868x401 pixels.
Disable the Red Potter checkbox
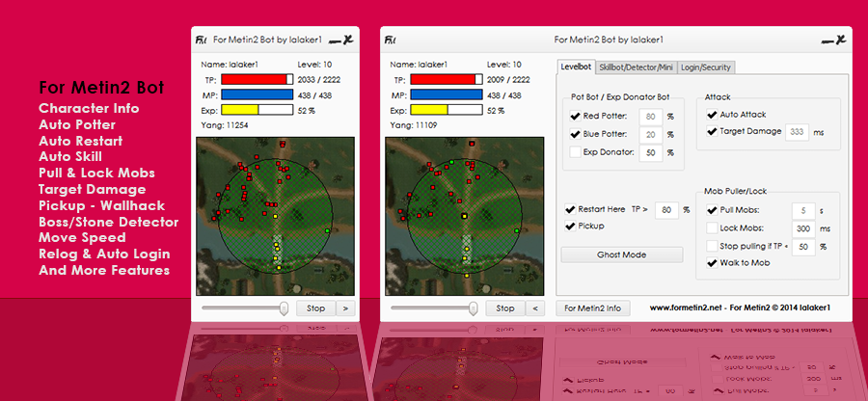(575, 116)
